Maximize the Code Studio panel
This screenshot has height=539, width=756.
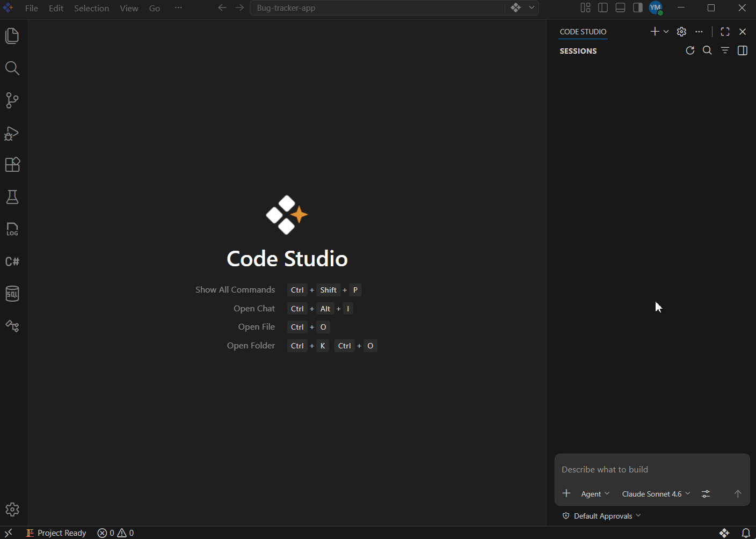[725, 32]
